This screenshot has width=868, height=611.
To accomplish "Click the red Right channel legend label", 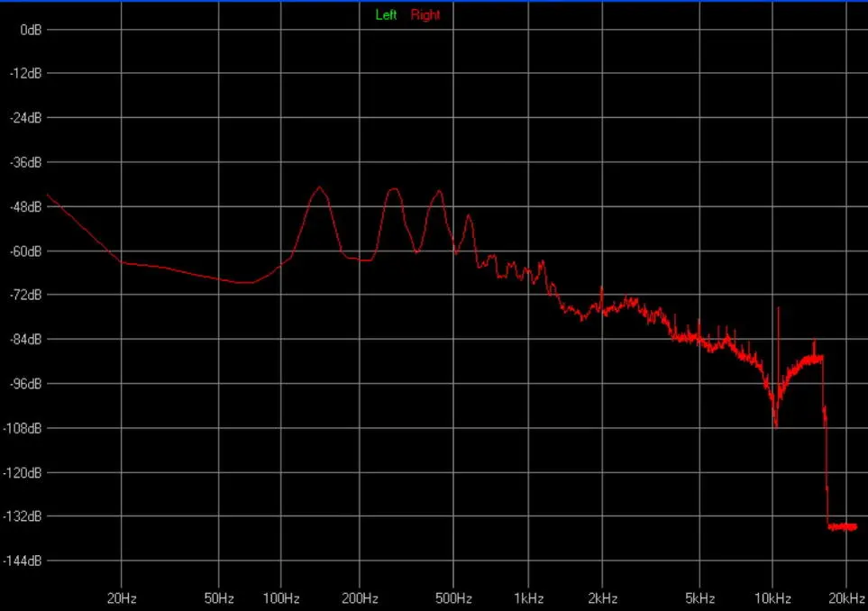I will tap(425, 15).
